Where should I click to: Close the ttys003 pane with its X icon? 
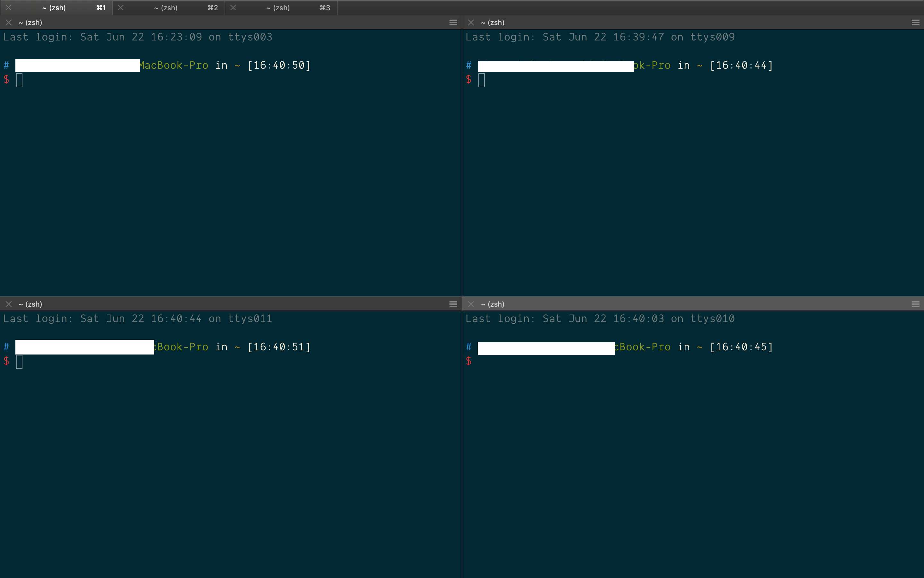point(9,22)
